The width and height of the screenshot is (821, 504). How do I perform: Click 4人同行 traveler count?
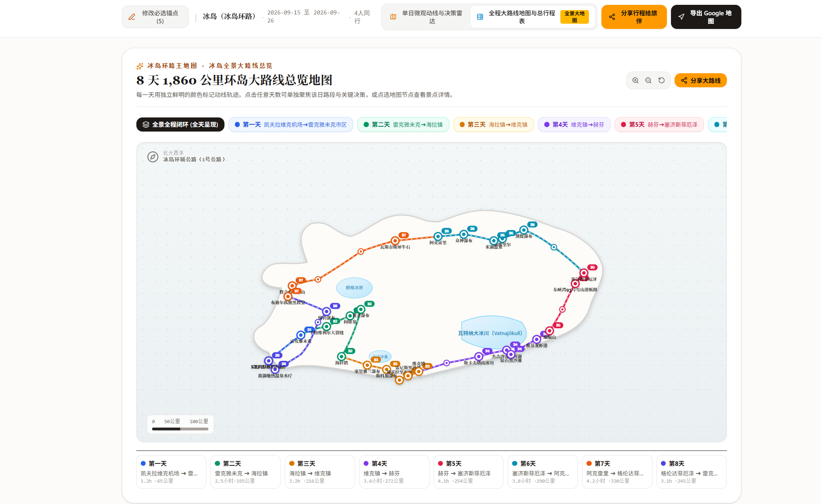coord(362,17)
